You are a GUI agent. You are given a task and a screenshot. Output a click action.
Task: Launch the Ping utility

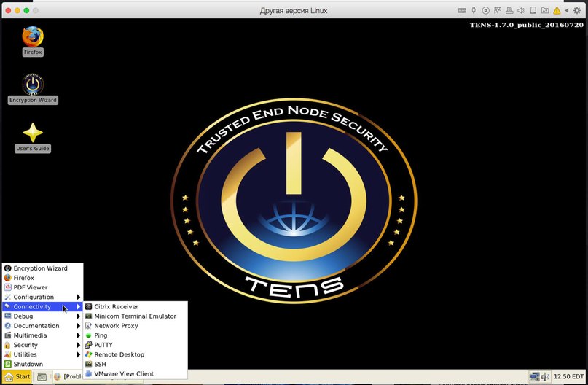(135, 335)
